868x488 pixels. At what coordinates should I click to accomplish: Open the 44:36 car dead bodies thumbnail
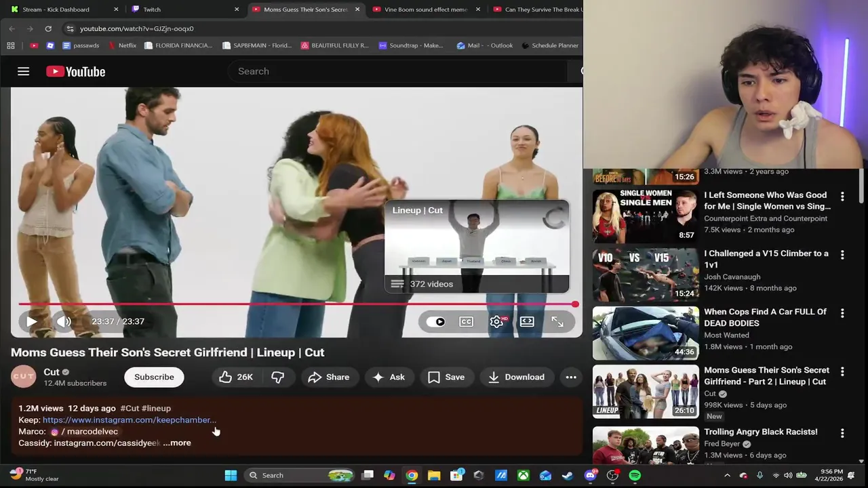(646, 333)
